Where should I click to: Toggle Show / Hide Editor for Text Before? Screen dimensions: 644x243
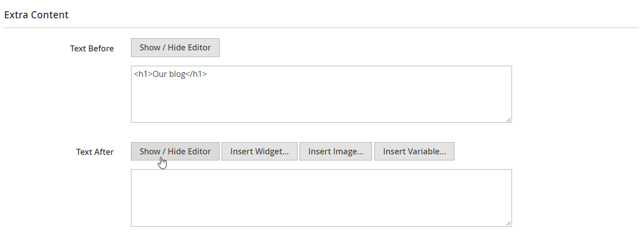(175, 47)
